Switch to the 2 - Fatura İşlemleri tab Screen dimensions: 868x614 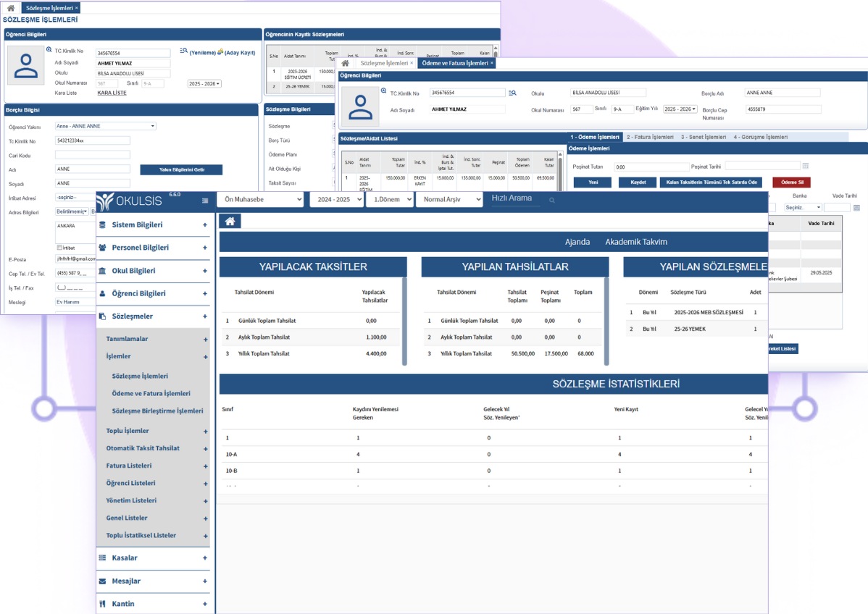coord(650,137)
